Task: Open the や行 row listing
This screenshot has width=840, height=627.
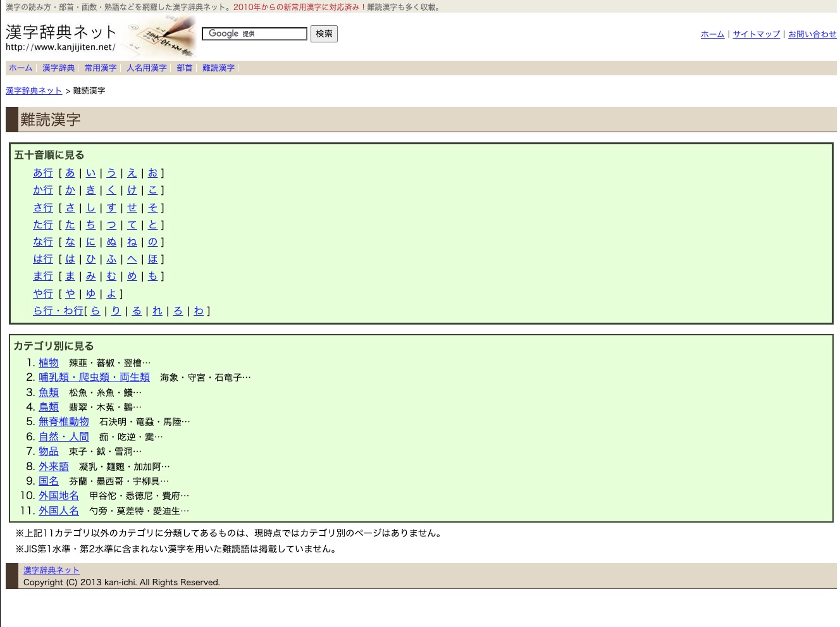Action: pyautogui.click(x=42, y=294)
